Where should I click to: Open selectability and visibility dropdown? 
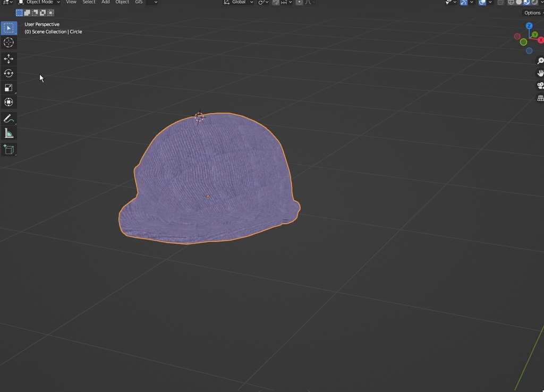pyautogui.click(x=450, y=2)
